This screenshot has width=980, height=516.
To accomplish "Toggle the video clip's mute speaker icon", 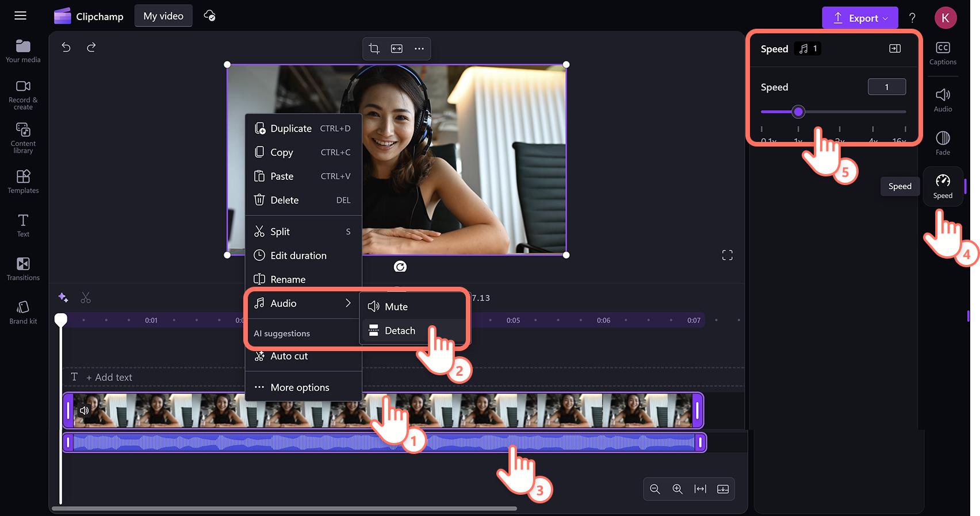I will (85, 410).
